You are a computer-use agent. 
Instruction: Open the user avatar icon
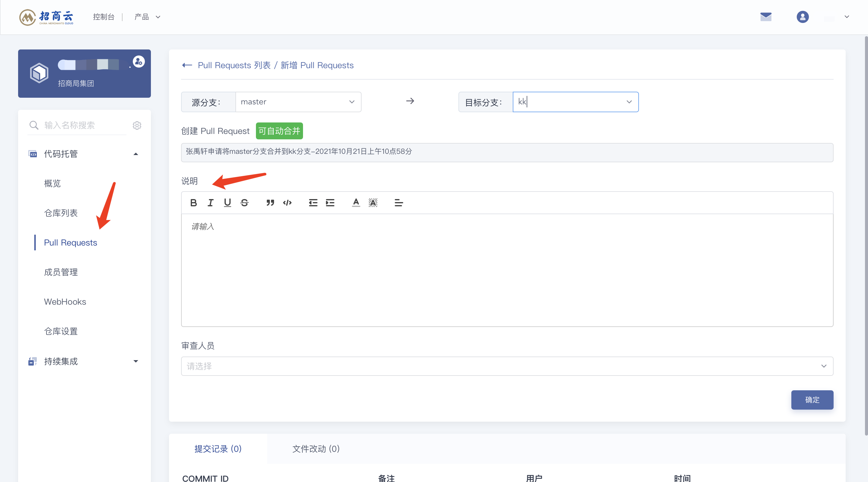[x=802, y=17]
